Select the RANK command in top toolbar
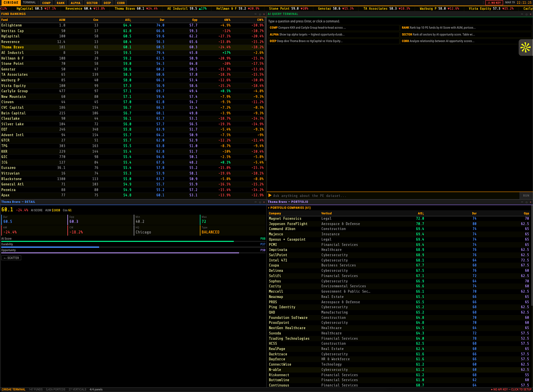The image size is (533, 392). click(x=61, y=3)
